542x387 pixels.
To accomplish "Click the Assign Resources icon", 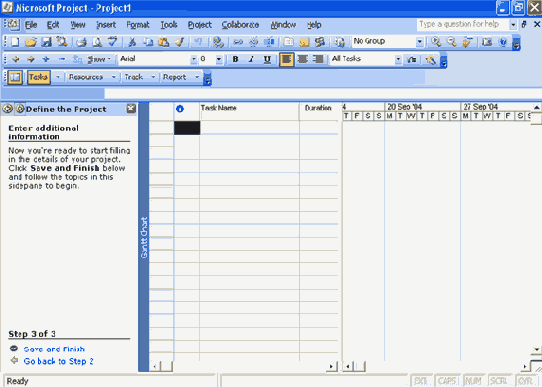I will pyautogui.click(x=320, y=42).
